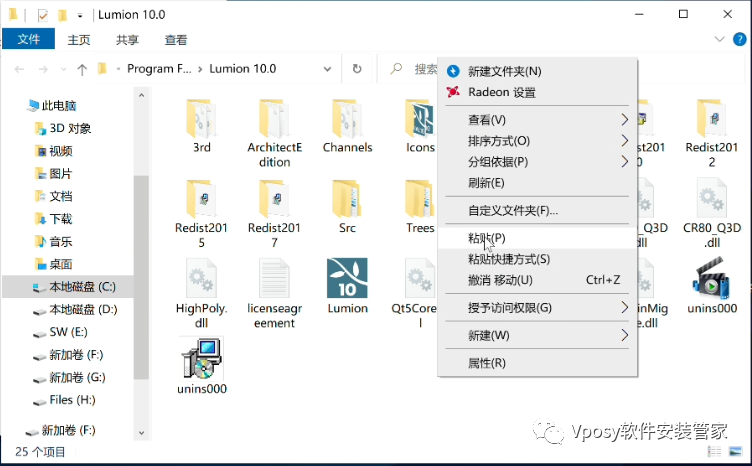Open the 主页 ribbon tab
Screen dimensions: 752x466
coord(79,40)
